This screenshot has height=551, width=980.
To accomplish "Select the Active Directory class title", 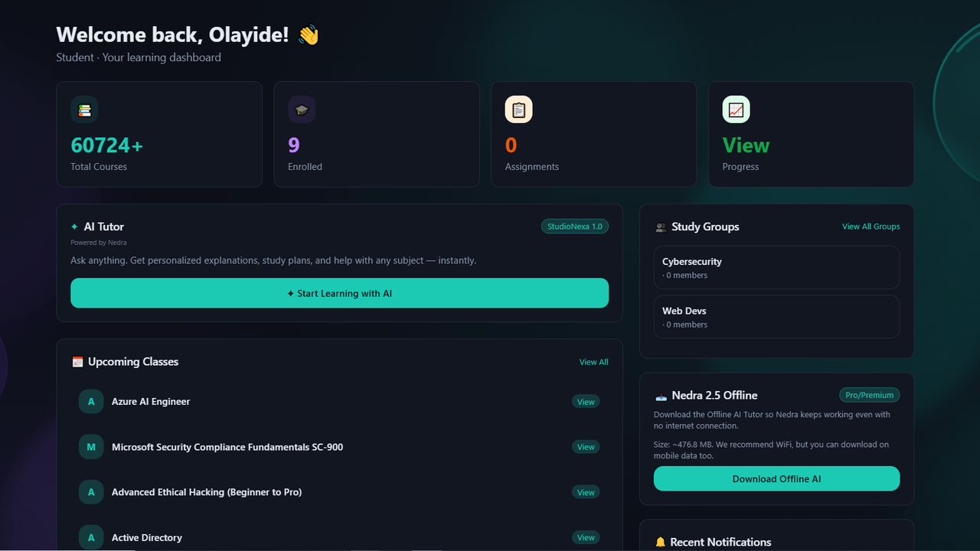I will 147,537.
